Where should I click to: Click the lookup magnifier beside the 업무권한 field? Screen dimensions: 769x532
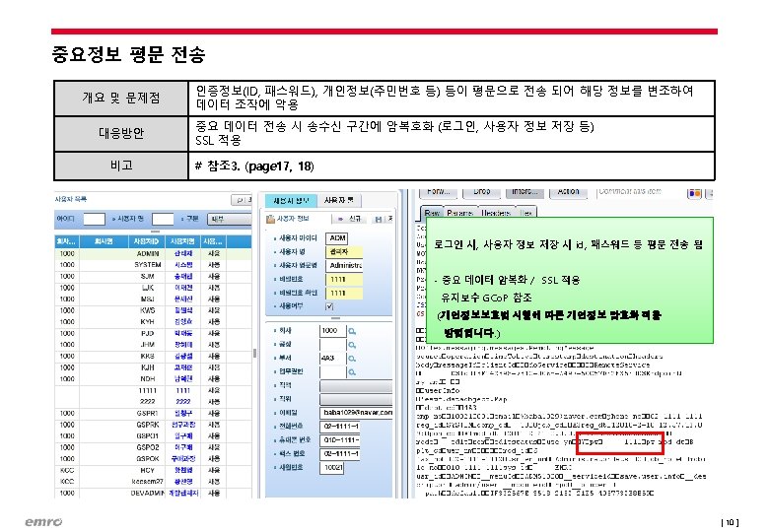[352, 372]
